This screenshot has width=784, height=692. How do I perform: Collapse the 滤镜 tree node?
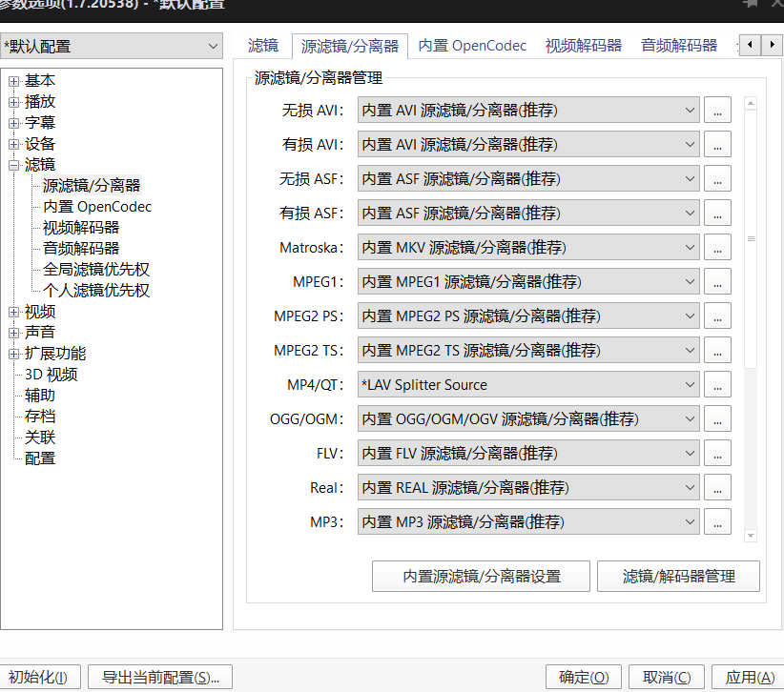coord(14,165)
